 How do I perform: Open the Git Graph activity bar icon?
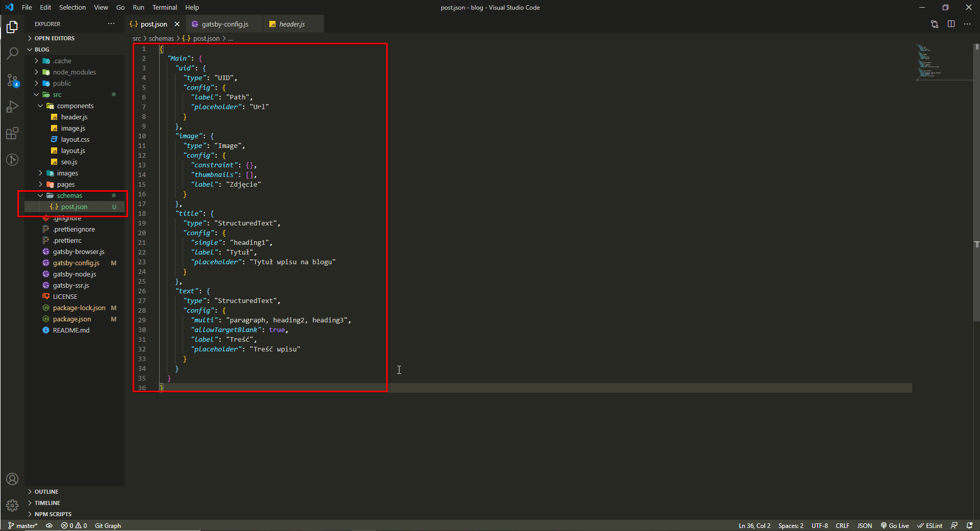(x=12, y=160)
